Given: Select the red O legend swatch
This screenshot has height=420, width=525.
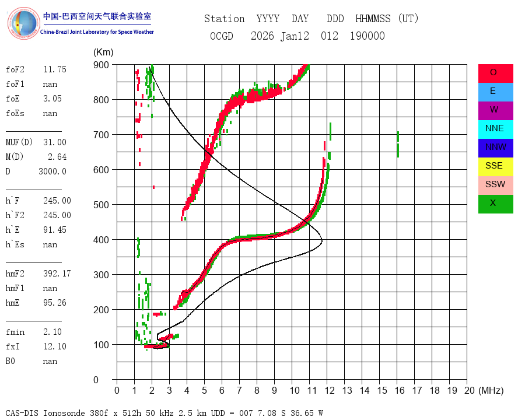Looking at the screenshot, I should 495,73.
